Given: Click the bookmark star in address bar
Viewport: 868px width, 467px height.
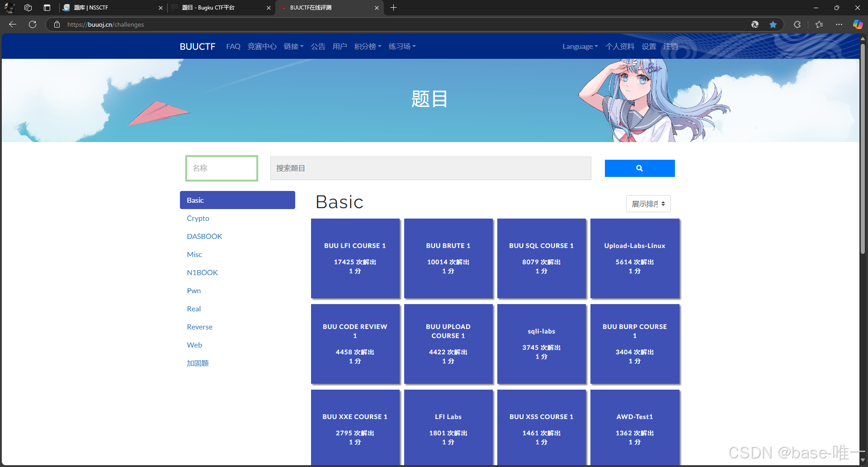Looking at the screenshot, I should pyautogui.click(x=773, y=24).
